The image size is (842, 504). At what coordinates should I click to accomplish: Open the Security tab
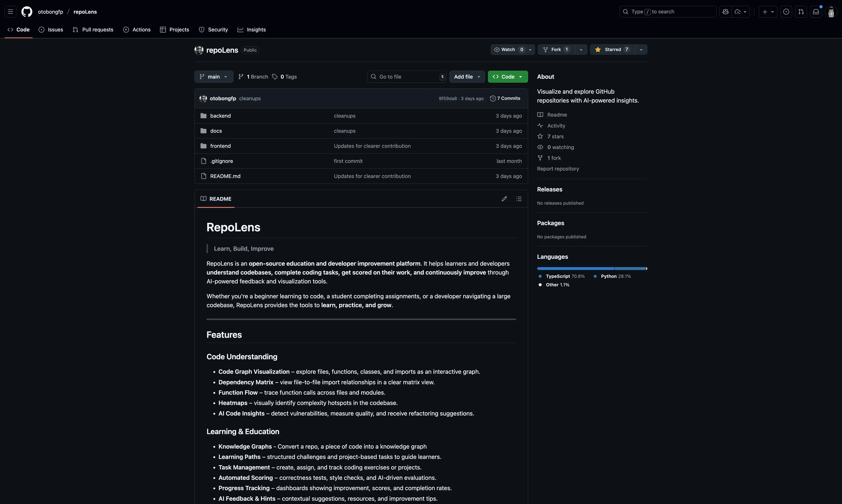pyautogui.click(x=214, y=30)
